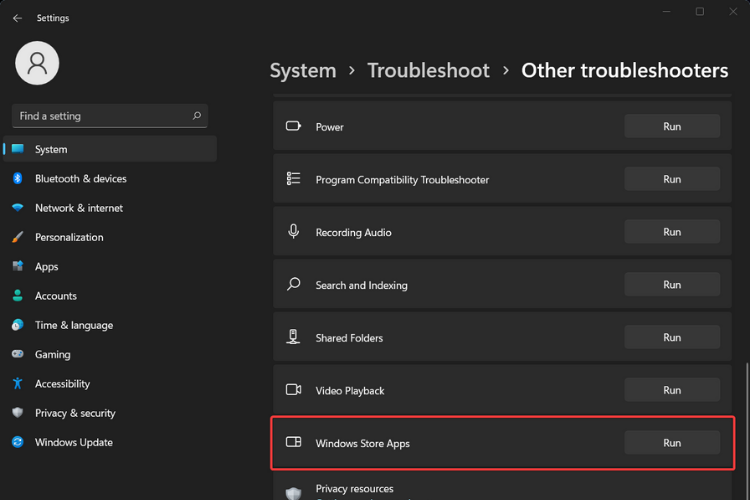Open Privacy & security settings
Image resolution: width=750 pixels, height=500 pixels.
(110, 412)
